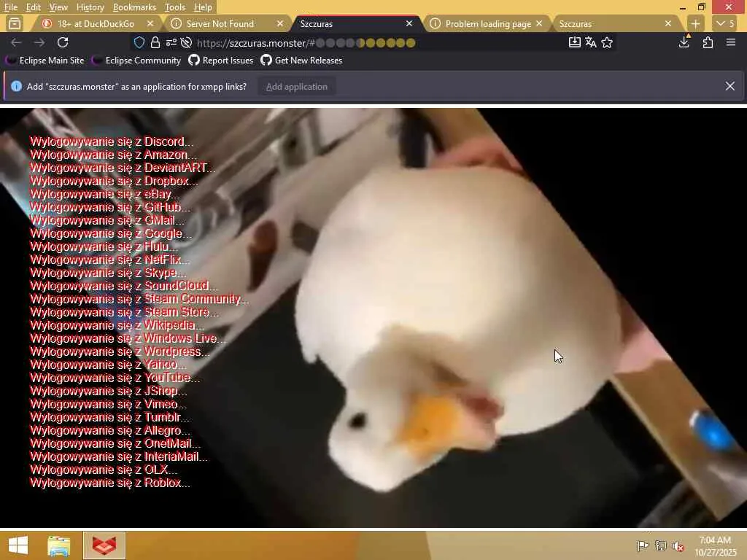Open the Bookmarks menu
The height and width of the screenshot is (560, 747).
pyautogui.click(x=134, y=7)
